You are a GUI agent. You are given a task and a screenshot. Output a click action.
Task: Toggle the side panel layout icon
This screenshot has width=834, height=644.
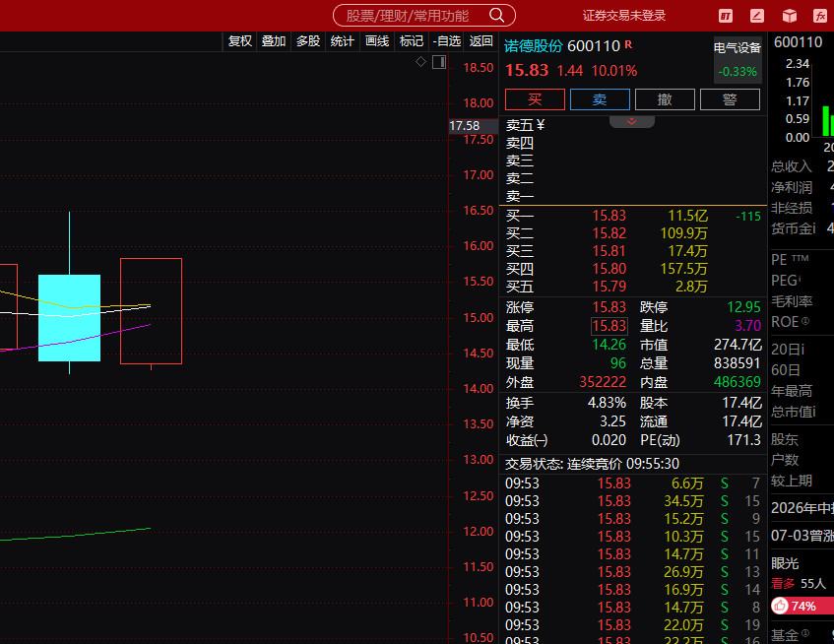click(439, 62)
